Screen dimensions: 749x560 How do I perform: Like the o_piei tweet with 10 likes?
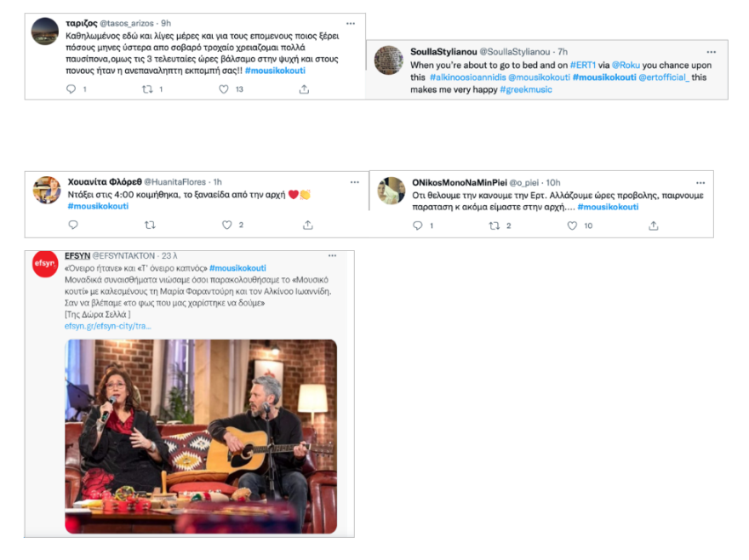pos(572,226)
